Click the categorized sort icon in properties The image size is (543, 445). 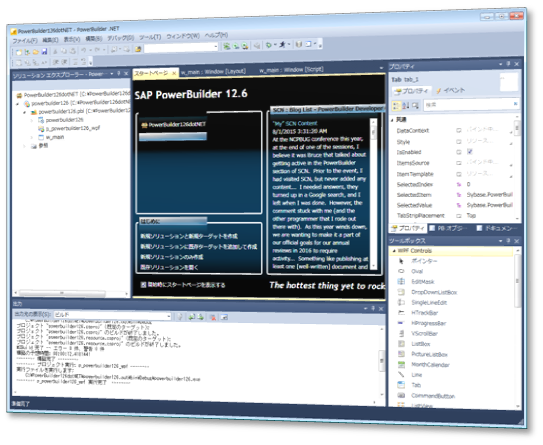396,105
